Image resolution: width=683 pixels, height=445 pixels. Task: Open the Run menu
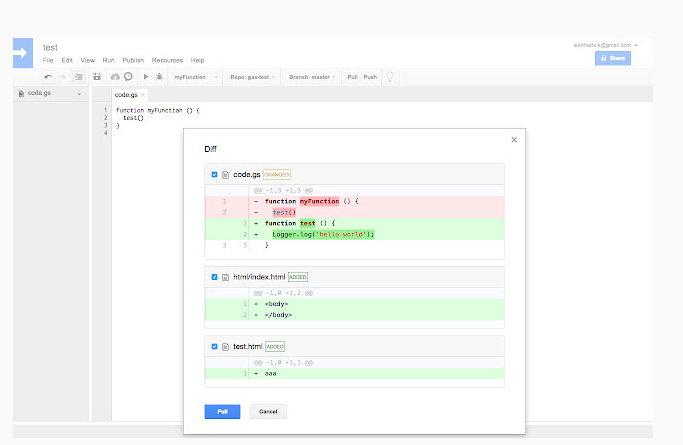(108, 60)
